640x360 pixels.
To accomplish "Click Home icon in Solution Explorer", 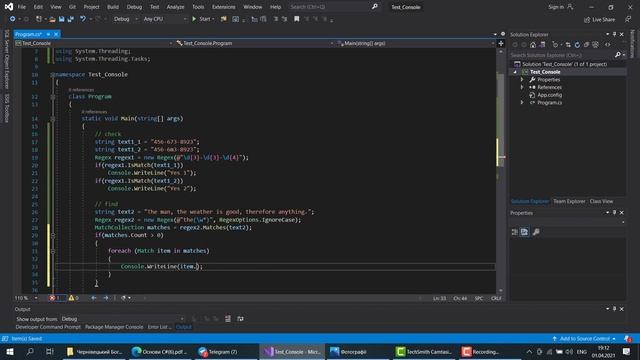I will click(533, 45).
